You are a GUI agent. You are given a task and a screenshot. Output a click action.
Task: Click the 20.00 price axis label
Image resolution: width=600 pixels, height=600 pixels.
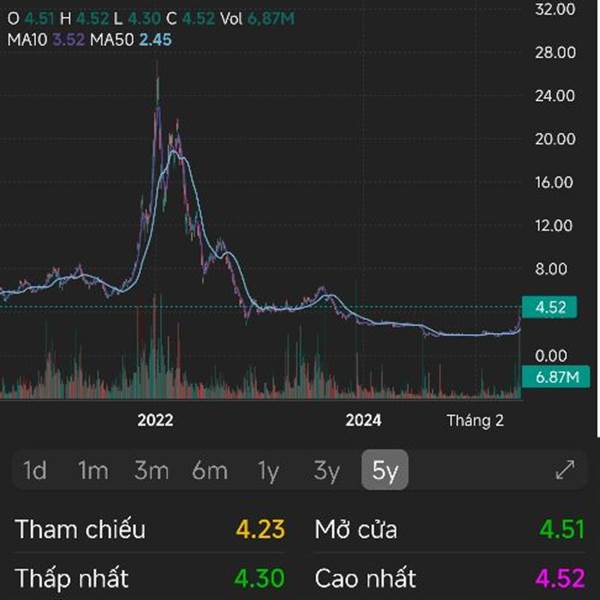tap(555, 139)
